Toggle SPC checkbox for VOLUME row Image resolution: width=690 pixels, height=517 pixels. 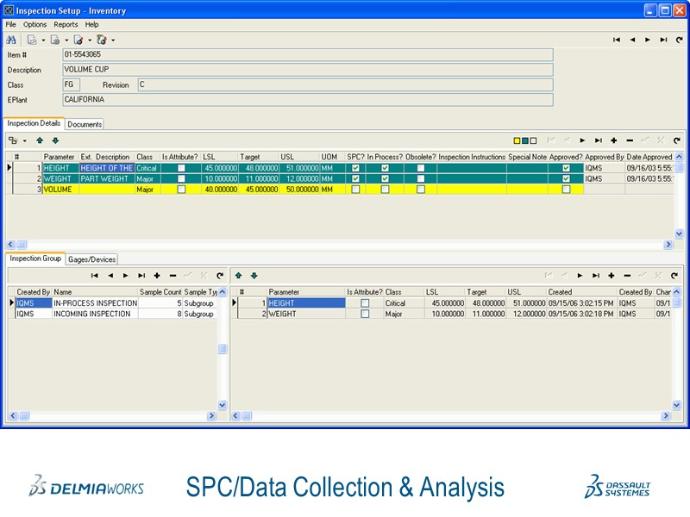click(356, 189)
